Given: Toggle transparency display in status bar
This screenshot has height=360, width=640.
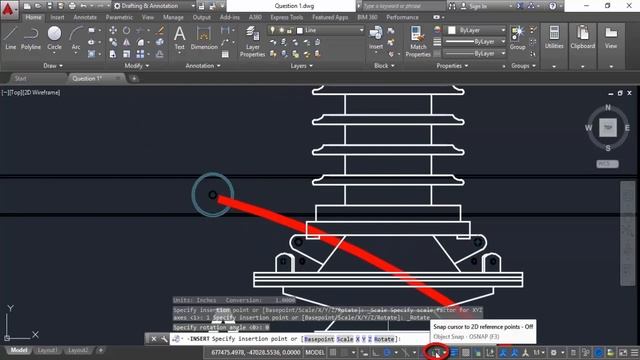Looking at the screenshot, I should 466,352.
